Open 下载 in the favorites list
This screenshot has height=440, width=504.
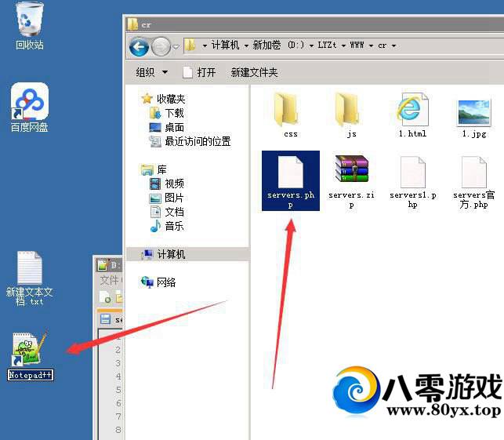coord(174,113)
